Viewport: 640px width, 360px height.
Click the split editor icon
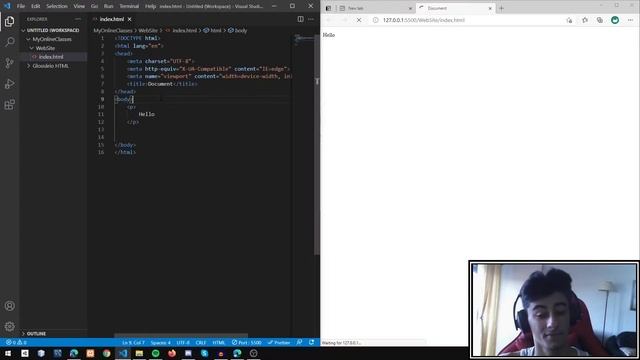[300, 19]
